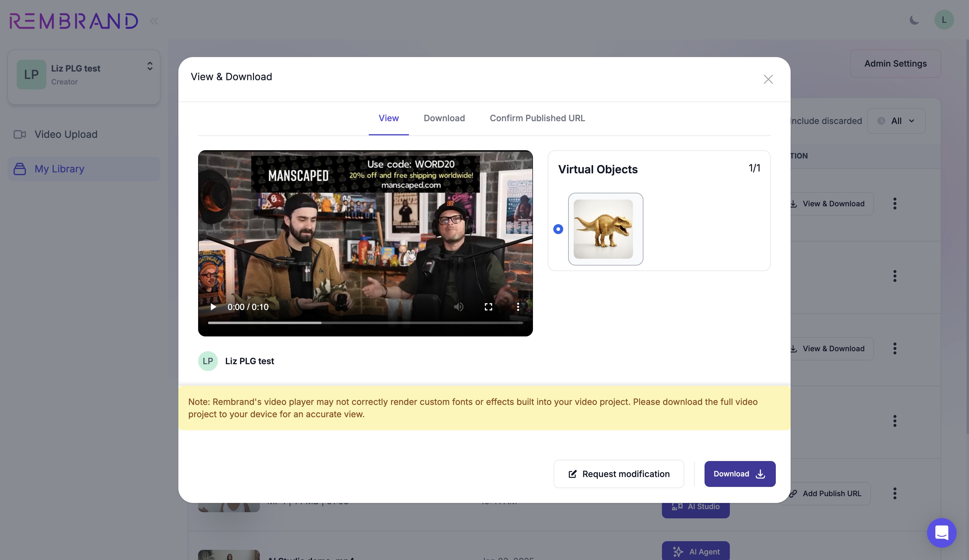Toggle dark mode moon icon

914,20
